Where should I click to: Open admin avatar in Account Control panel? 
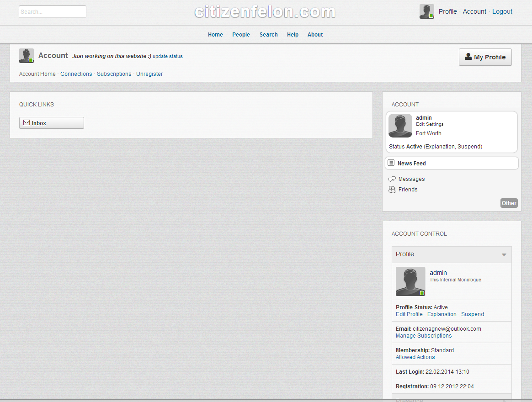(410, 281)
